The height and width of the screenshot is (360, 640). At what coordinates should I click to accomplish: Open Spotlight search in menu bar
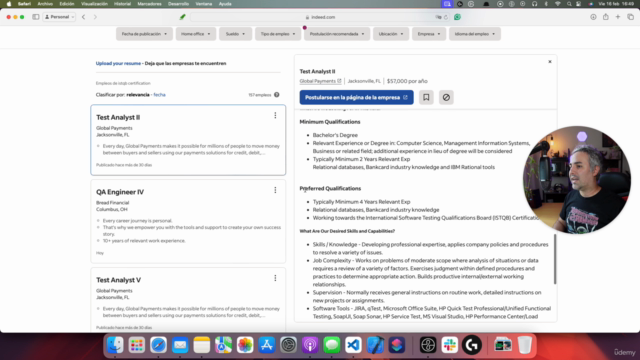[x=569, y=4]
